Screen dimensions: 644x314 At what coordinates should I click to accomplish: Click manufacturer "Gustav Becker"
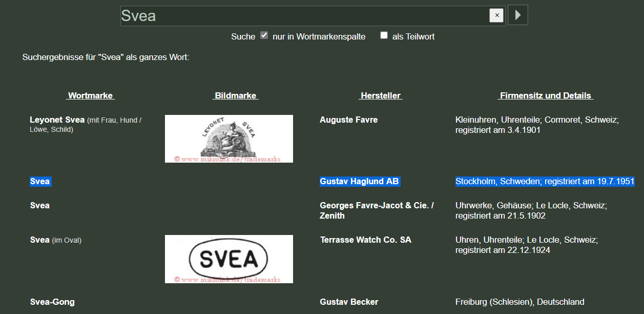tap(349, 302)
